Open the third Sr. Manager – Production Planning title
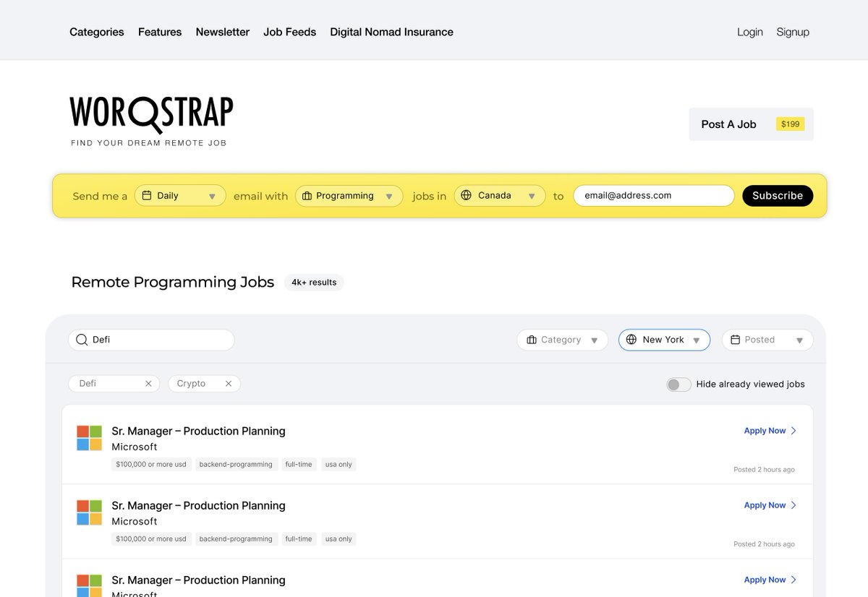The width and height of the screenshot is (868, 597). coord(198,580)
